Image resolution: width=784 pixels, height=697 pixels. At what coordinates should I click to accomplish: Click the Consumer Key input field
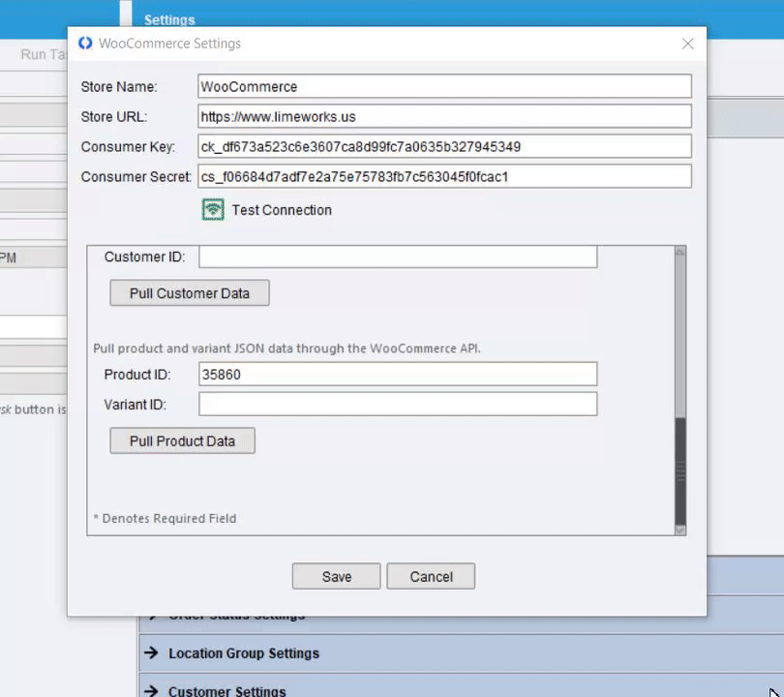pos(444,146)
